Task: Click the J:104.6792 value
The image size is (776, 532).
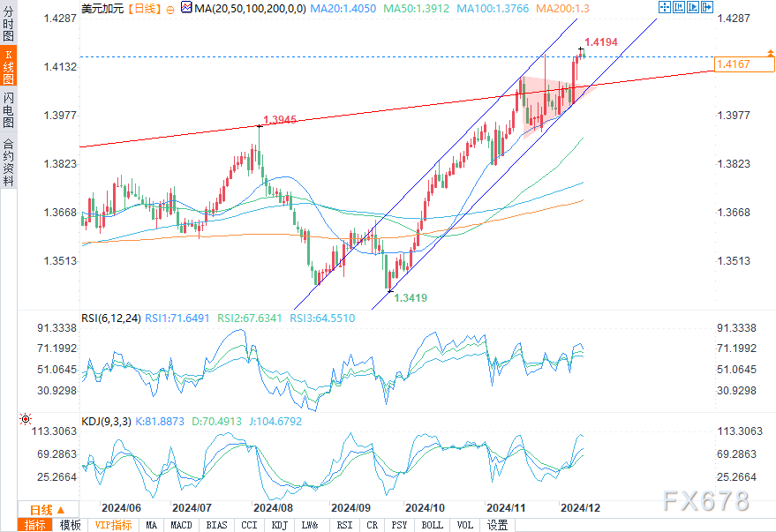Action: point(275,421)
